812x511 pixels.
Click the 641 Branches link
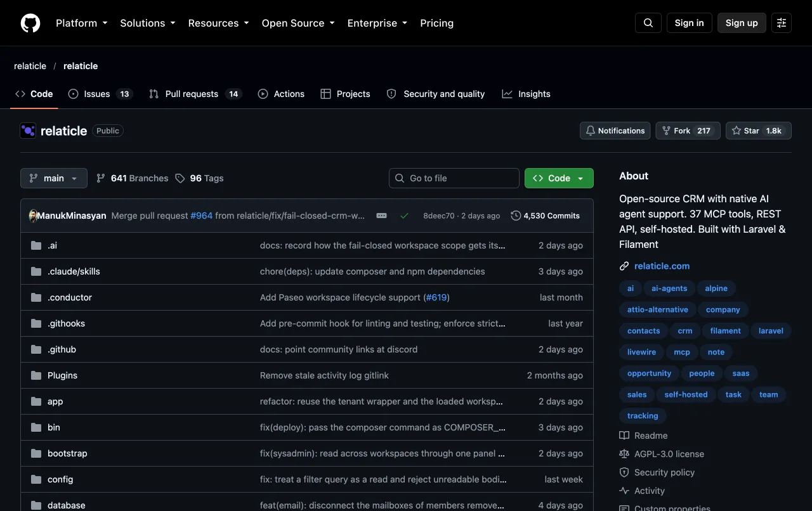[132, 178]
